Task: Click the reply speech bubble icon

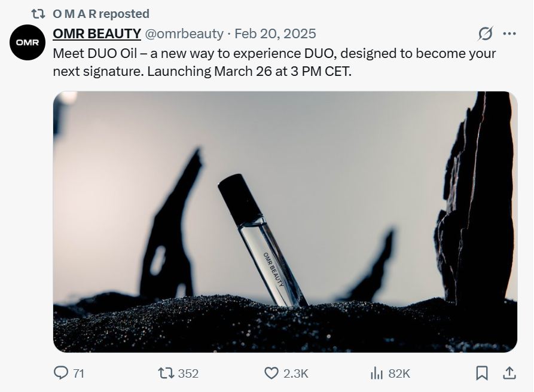Action: [61, 373]
